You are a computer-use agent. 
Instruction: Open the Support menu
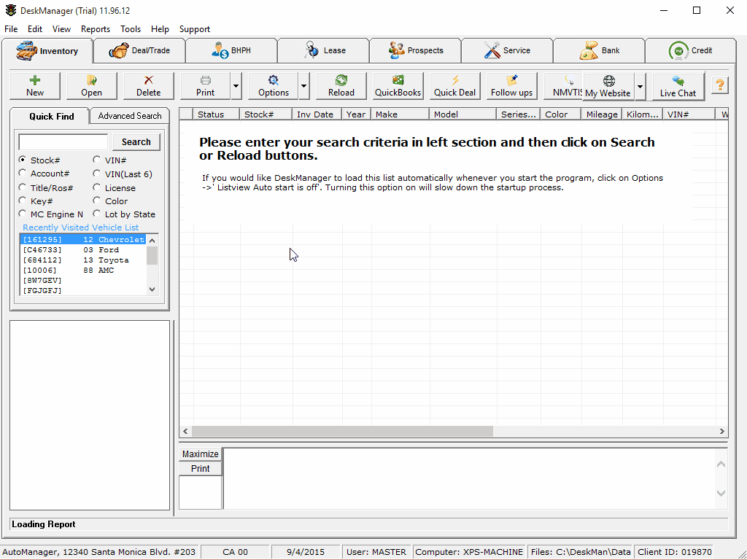tap(194, 29)
